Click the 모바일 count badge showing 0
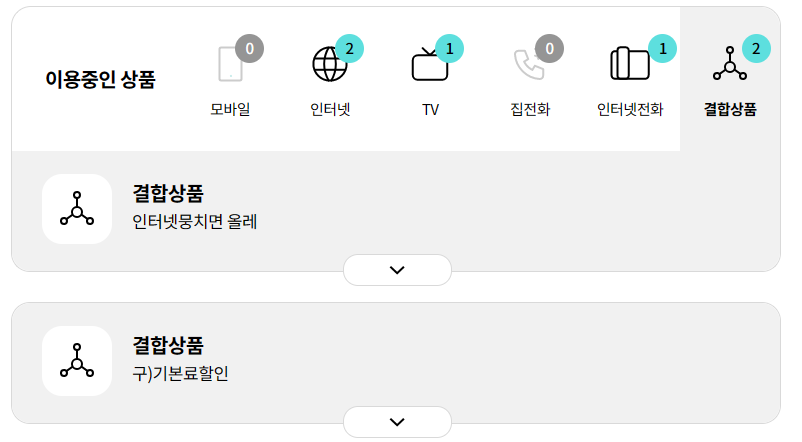 [x=249, y=47]
